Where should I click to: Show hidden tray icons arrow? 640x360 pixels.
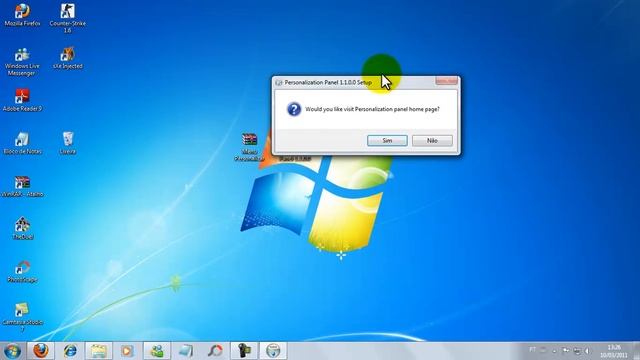coord(554,351)
